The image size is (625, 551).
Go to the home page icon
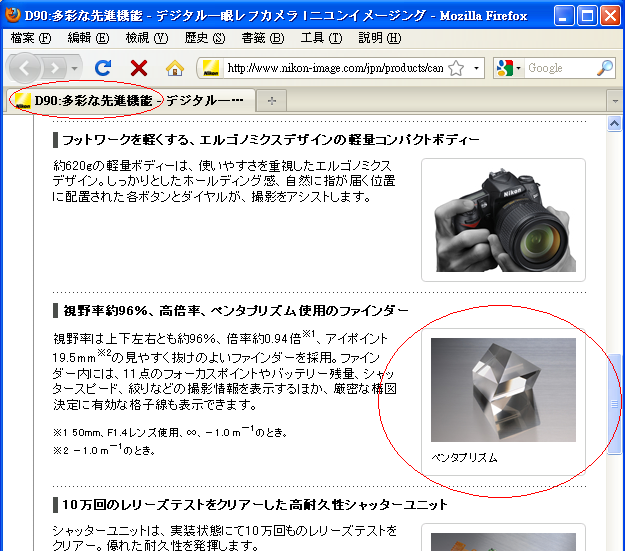[x=175, y=68]
